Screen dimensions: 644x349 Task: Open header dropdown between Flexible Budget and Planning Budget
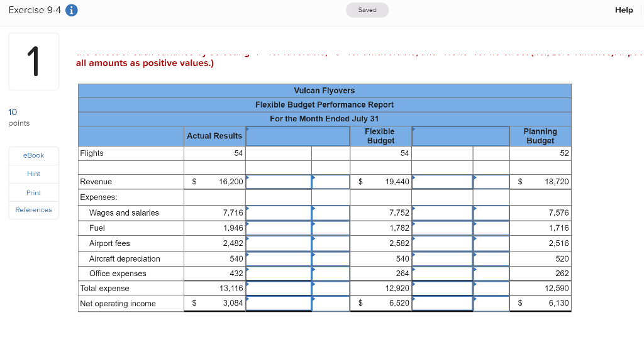(460, 136)
